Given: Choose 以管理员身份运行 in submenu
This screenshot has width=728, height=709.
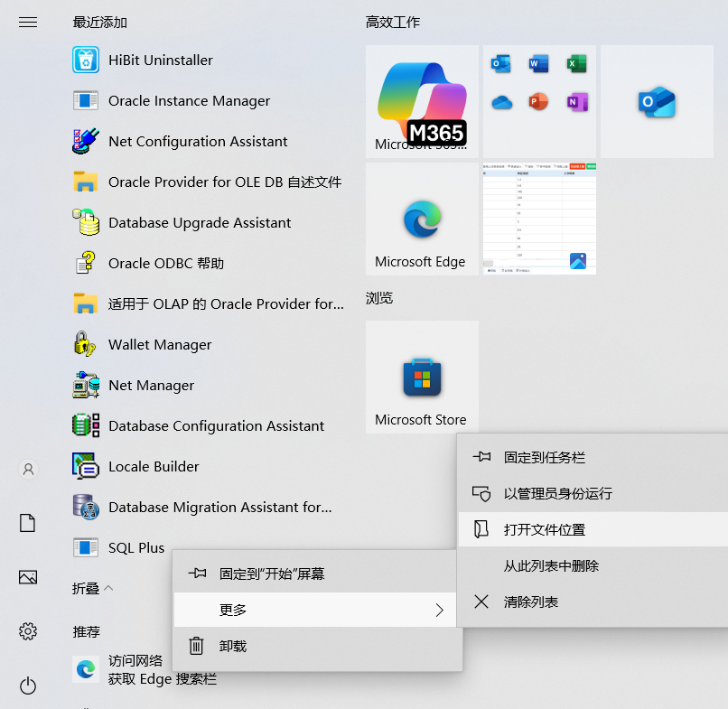Looking at the screenshot, I should (593, 493).
